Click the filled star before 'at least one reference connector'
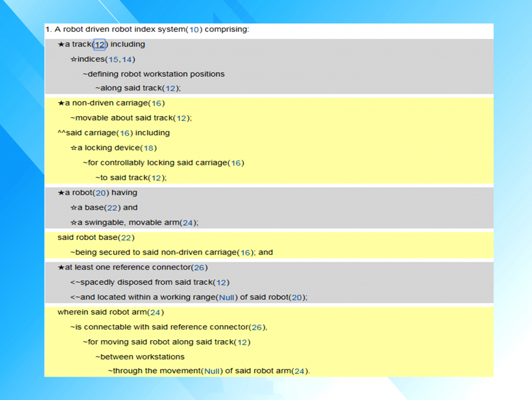The width and height of the screenshot is (532, 400). 61,267
